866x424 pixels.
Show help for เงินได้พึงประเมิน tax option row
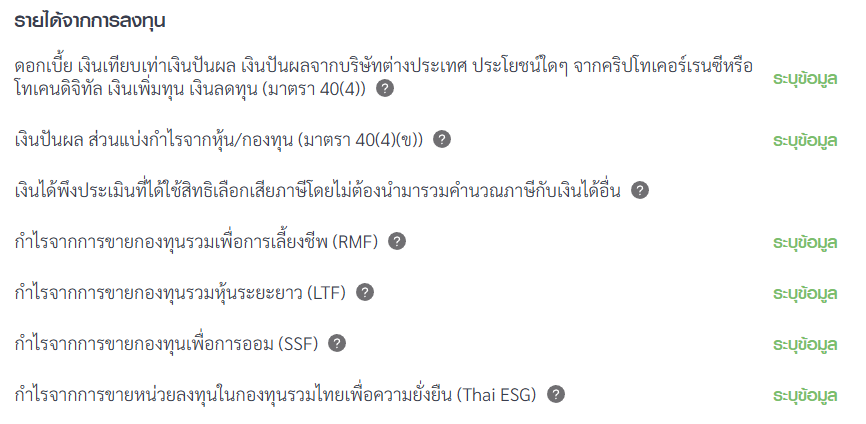pyautogui.click(x=640, y=190)
